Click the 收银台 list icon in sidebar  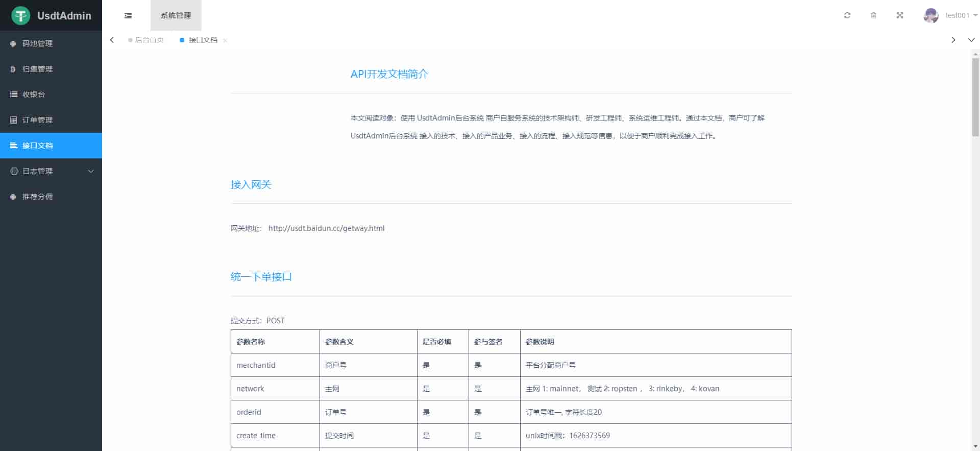pyautogui.click(x=13, y=94)
